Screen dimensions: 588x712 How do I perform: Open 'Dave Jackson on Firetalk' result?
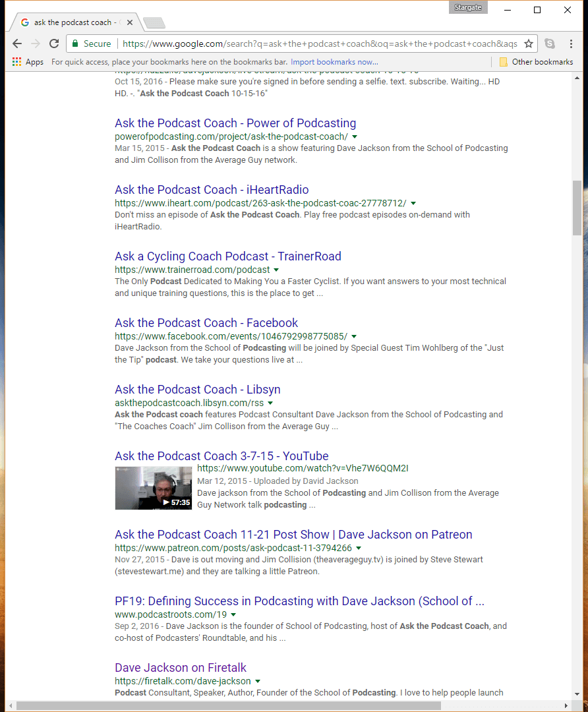pos(180,668)
